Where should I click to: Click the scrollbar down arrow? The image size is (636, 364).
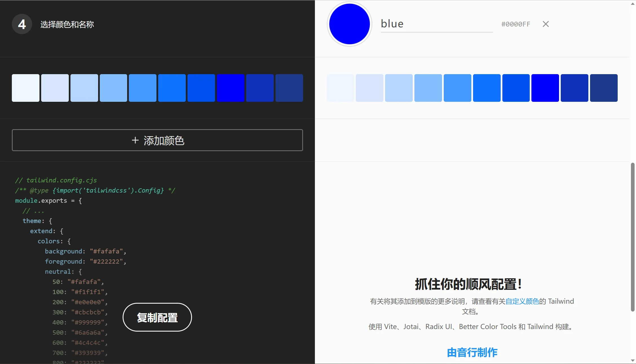click(x=633, y=361)
